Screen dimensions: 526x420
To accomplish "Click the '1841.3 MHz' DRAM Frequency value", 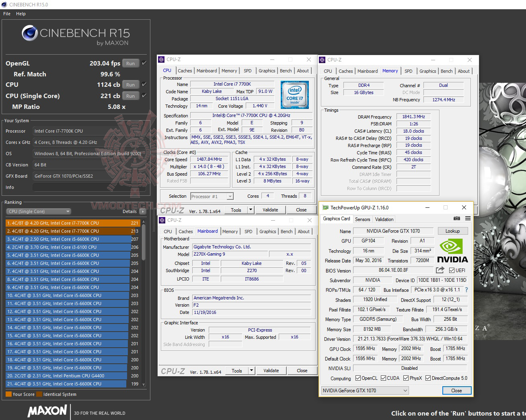I will 413,117.
